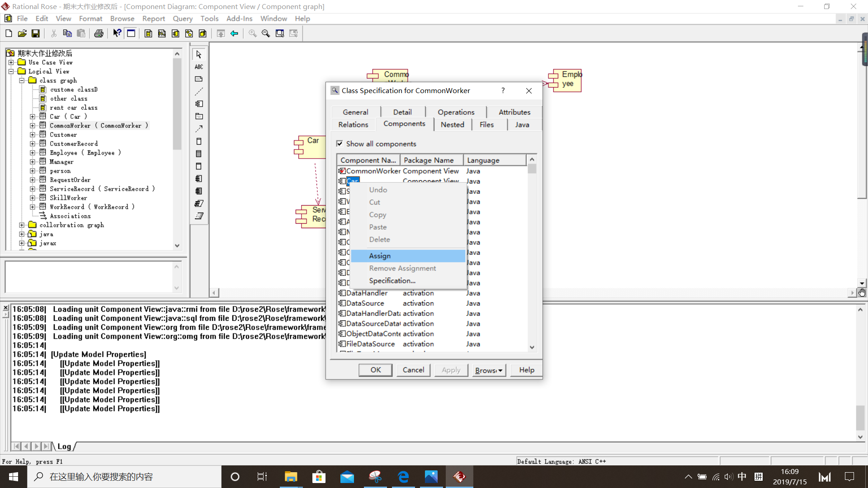Click the Cancel button

pos(413,370)
